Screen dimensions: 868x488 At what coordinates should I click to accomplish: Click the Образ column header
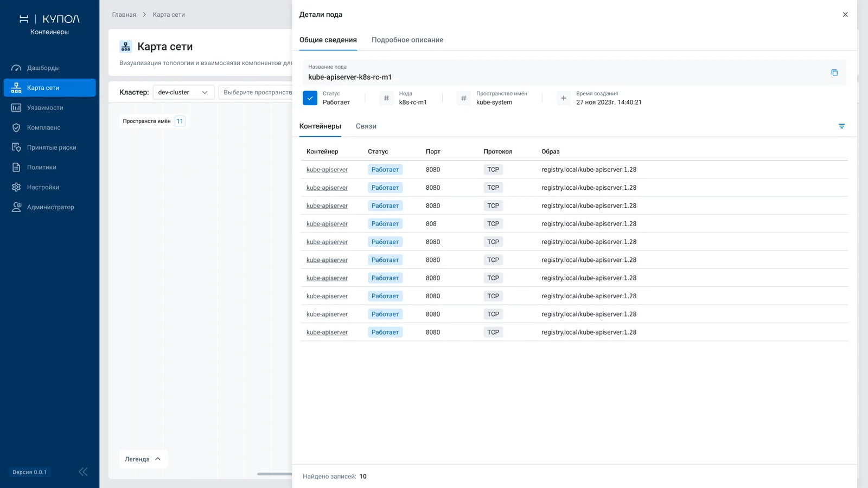click(551, 152)
